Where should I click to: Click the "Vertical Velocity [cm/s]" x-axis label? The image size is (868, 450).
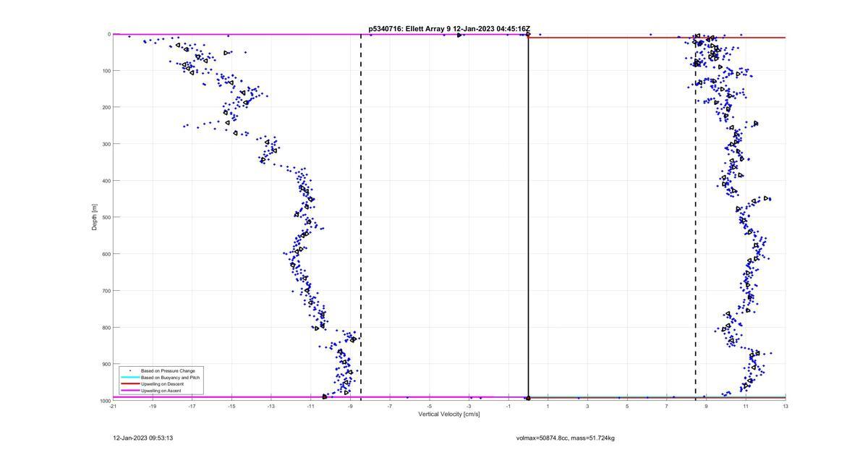tap(449, 415)
